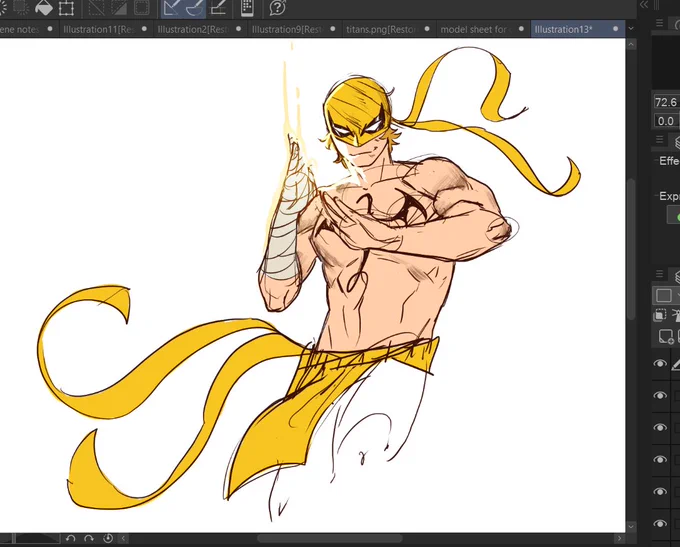Close the titans.png tab via its dot
680x547 pixels.
(427, 29)
